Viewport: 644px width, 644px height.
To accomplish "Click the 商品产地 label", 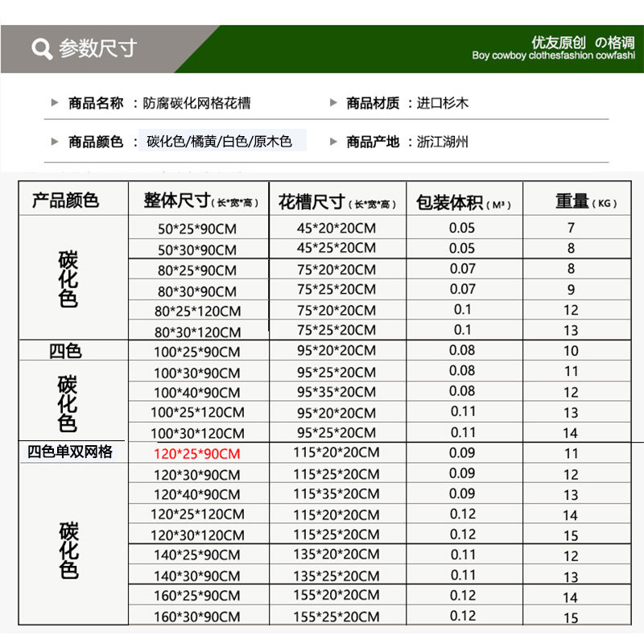I will point(373,142).
